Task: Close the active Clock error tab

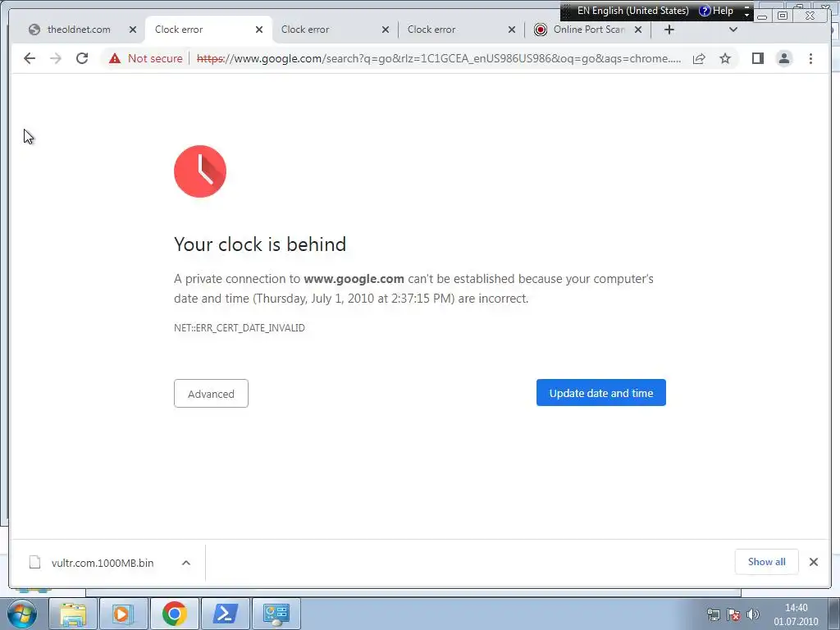Action: point(259,30)
